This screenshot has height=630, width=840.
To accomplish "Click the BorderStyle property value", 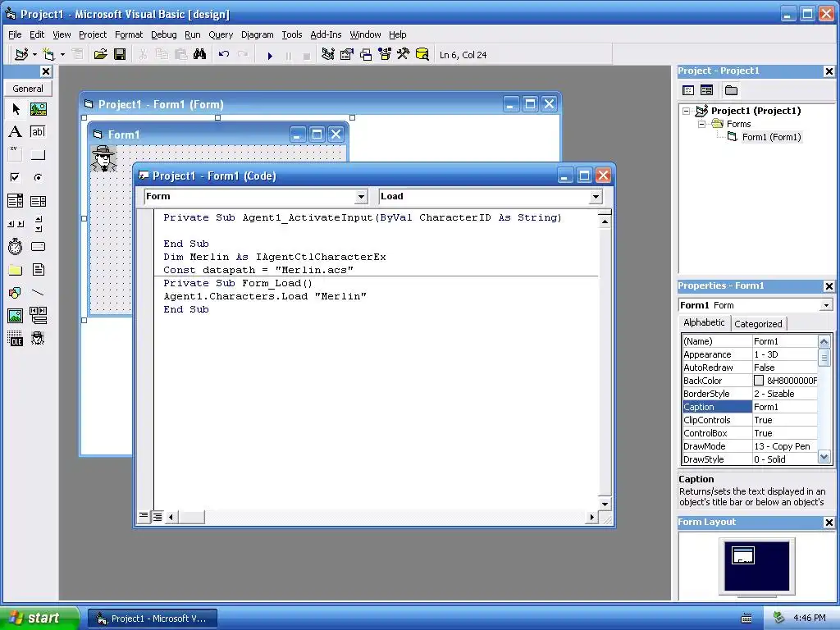I will pos(785,394).
